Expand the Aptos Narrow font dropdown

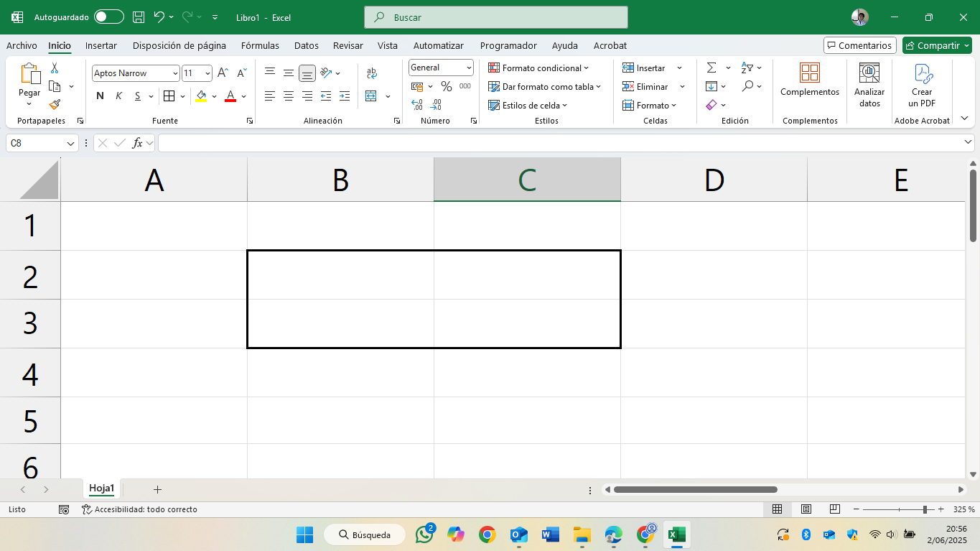[x=175, y=73]
